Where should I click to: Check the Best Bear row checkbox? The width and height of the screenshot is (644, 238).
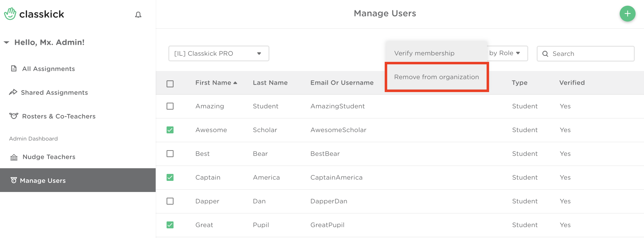pyautogui.click(x=170, y=154)
